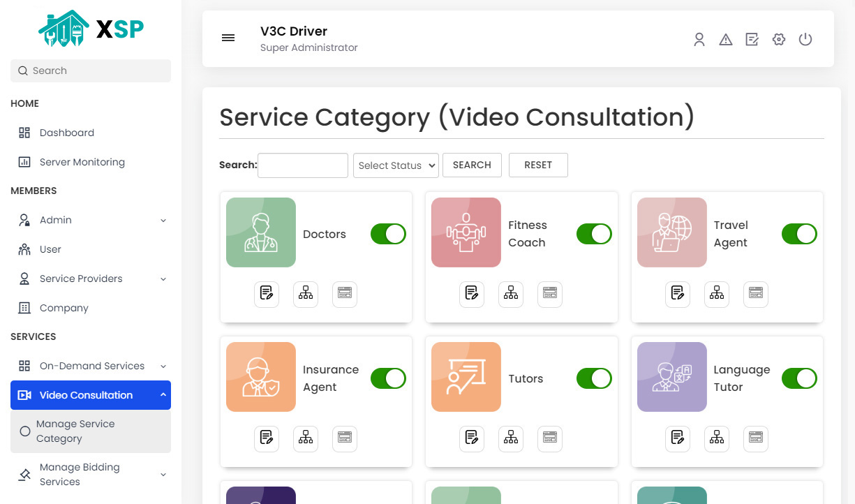Click the edit icon on the Doctors card

[267, 294]
